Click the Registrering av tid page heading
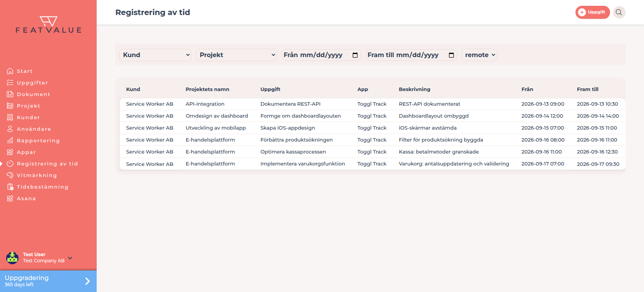644x292 pixels. click(153, 12)
